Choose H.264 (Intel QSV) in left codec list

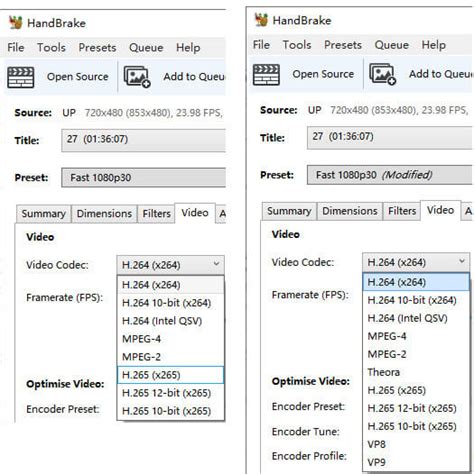point(170,321)
